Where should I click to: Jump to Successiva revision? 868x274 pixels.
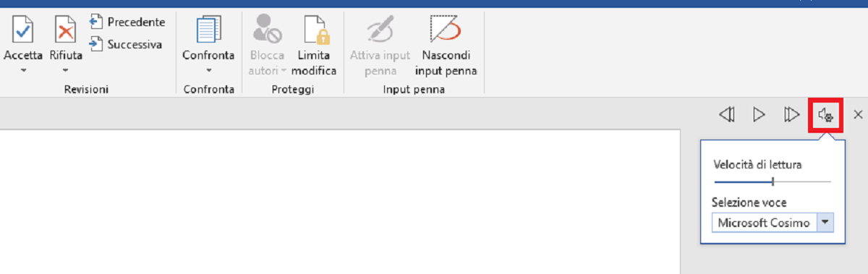pyautogui.click(x=126, y=44)
